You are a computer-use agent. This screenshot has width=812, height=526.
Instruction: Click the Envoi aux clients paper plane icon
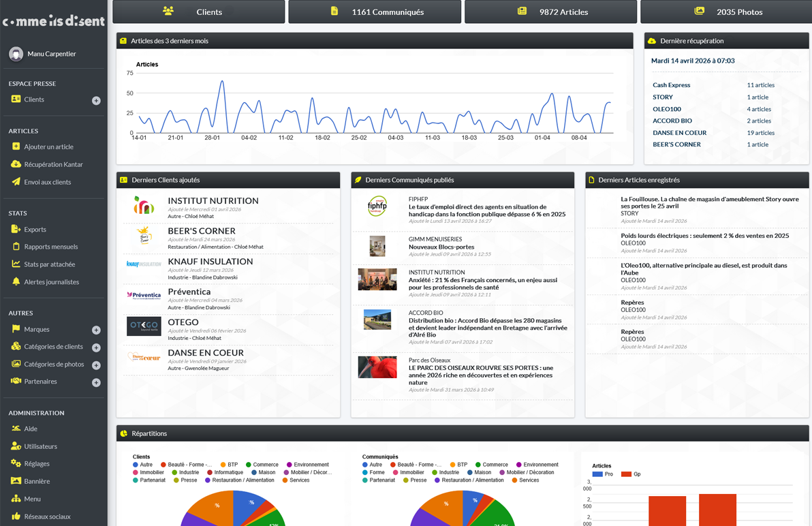click(16, 182)
